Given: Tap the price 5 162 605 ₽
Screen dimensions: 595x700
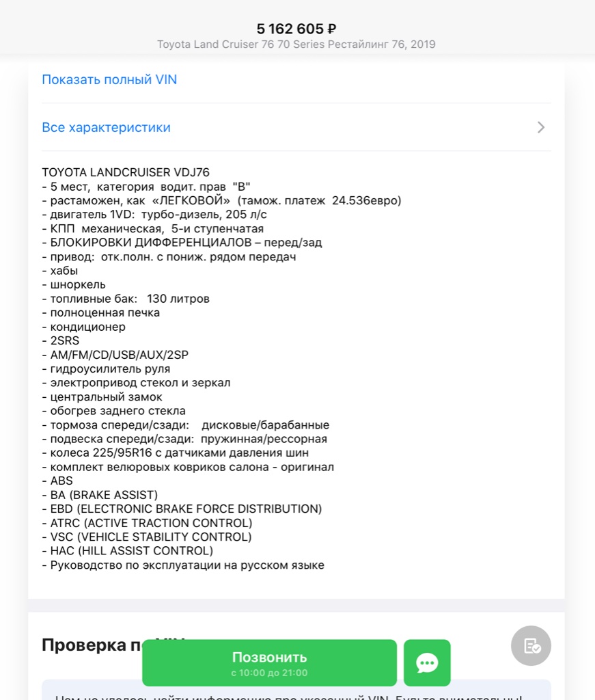Looking at the screenshot, I should click(296, 29).
